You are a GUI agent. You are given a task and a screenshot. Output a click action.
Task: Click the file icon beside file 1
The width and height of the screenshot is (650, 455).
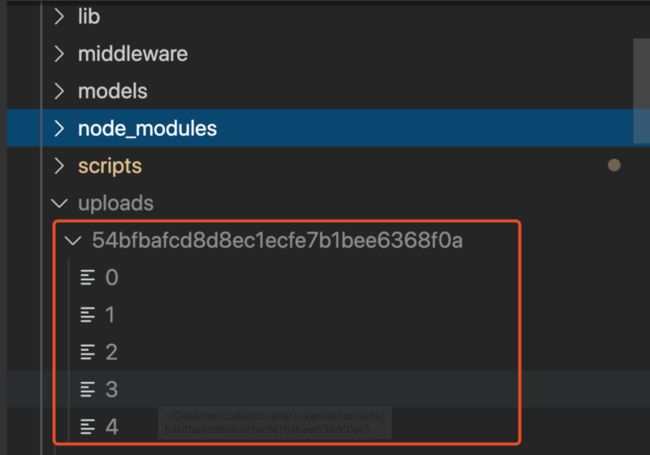tap(87, 314)
